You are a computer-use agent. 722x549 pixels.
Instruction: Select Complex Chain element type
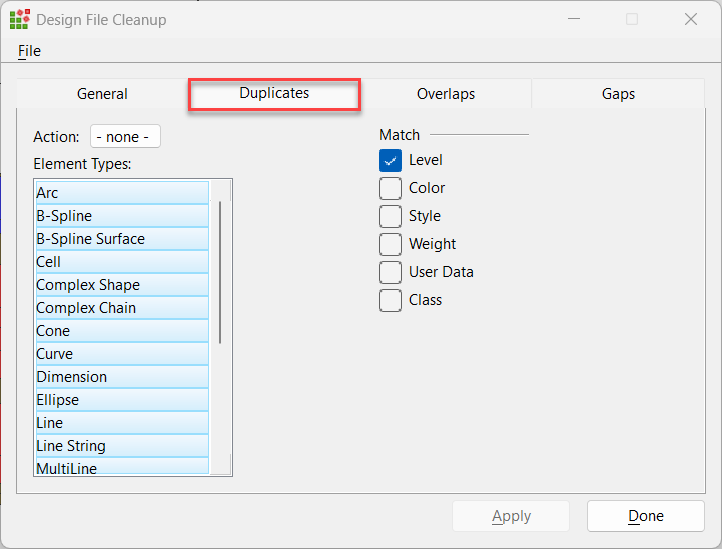(120, 308)
